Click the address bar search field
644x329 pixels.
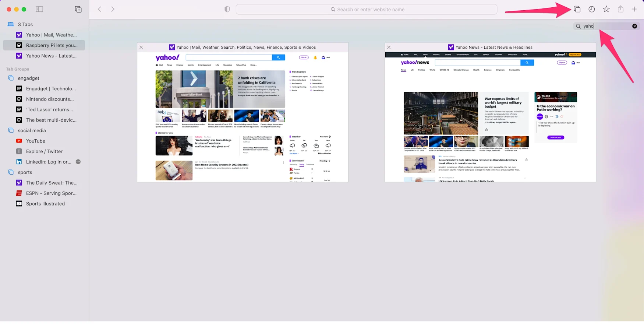coord(367,10)
